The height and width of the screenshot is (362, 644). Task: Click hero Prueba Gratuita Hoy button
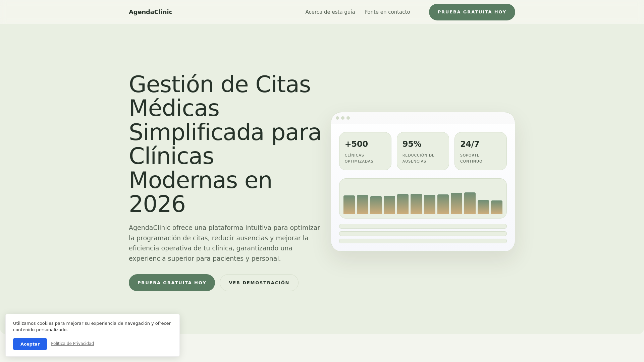tap(172, 283)
